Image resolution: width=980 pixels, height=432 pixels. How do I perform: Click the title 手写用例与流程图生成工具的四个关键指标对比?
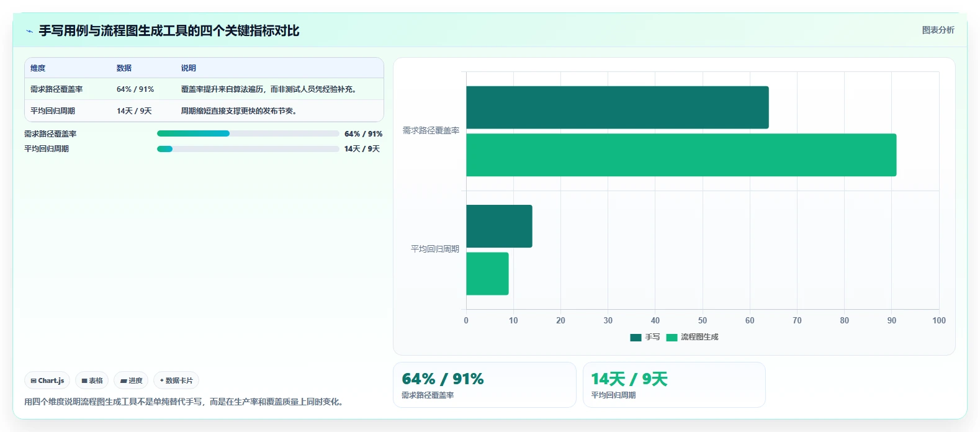(x=169, y=30)
